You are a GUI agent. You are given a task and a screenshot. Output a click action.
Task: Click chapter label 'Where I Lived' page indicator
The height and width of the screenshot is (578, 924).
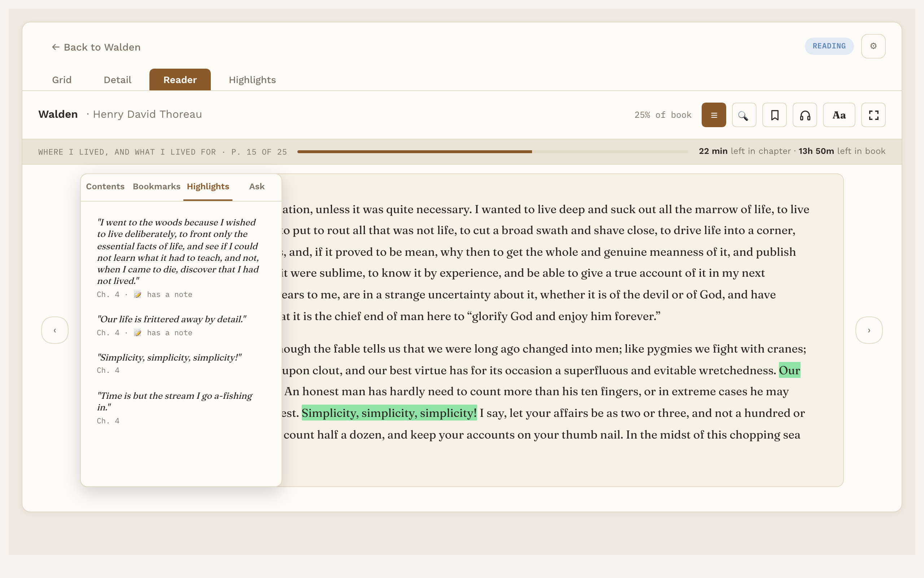point(163,152)
